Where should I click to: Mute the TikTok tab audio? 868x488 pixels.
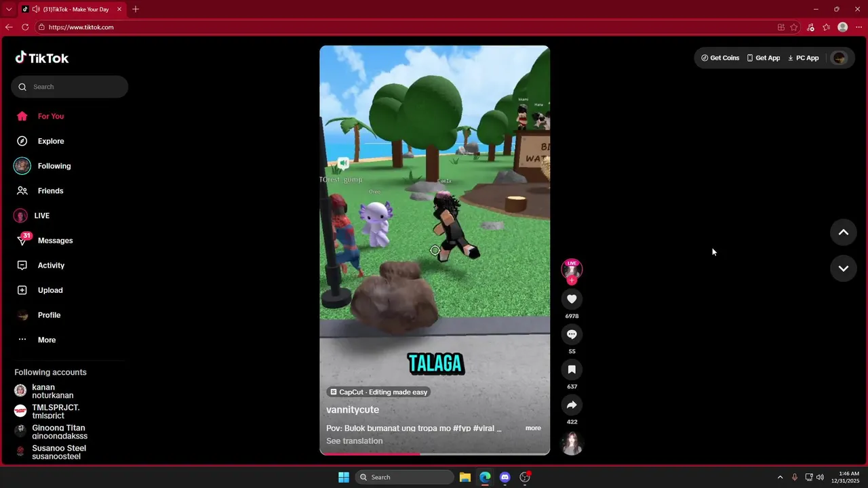[x=36, y=9]
